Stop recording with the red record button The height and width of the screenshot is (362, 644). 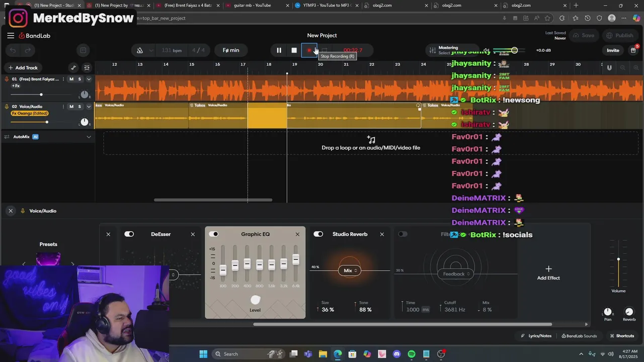tap(309, 50)
